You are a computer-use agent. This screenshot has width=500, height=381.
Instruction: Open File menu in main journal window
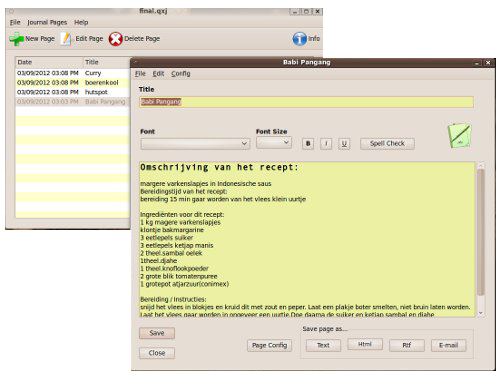15,22
